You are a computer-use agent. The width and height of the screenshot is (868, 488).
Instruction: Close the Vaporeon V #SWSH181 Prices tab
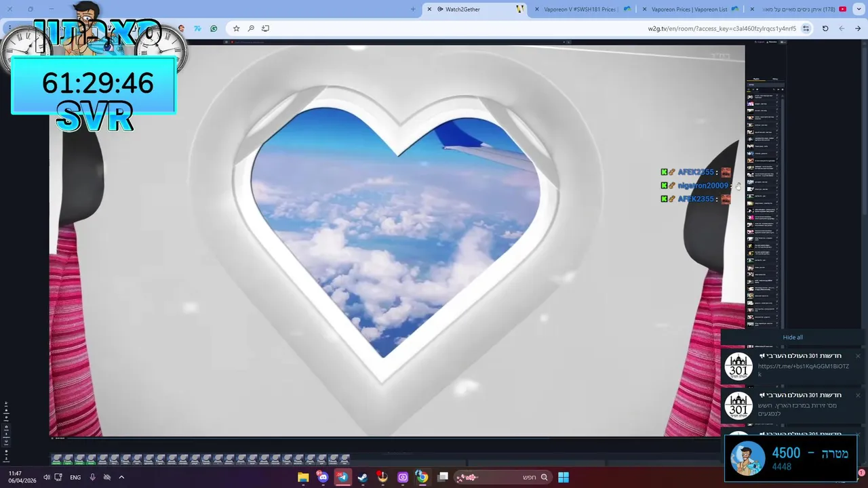click(x=537, y=9)
